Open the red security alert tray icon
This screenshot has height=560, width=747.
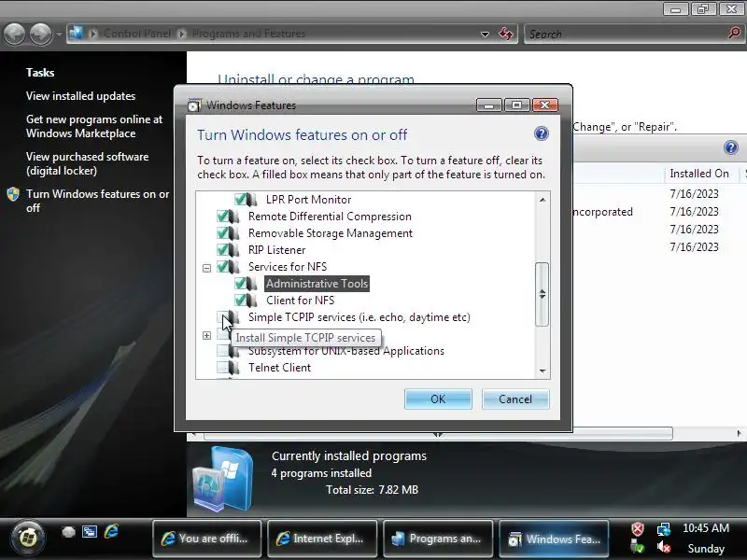[x=638, y=529]
